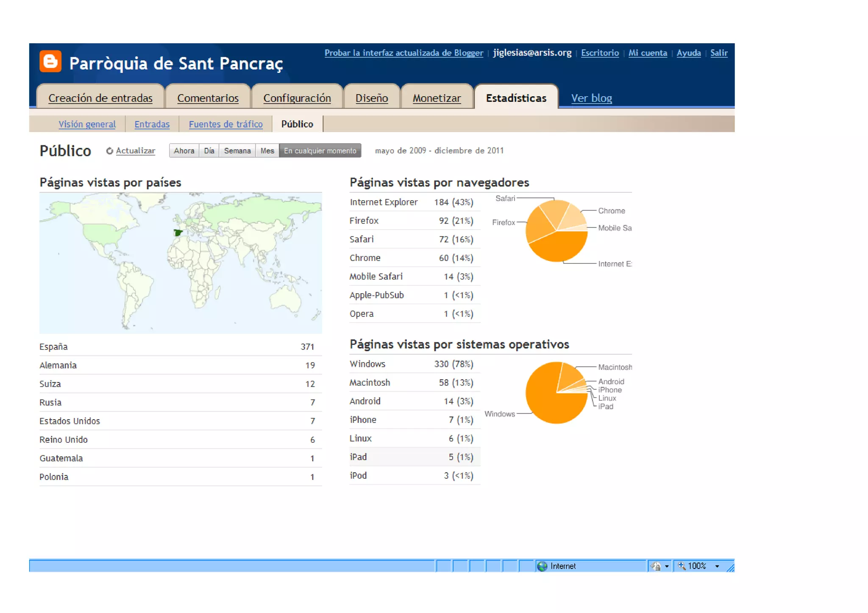Click the Internet Explorer pie chart slice

point(561,247)
